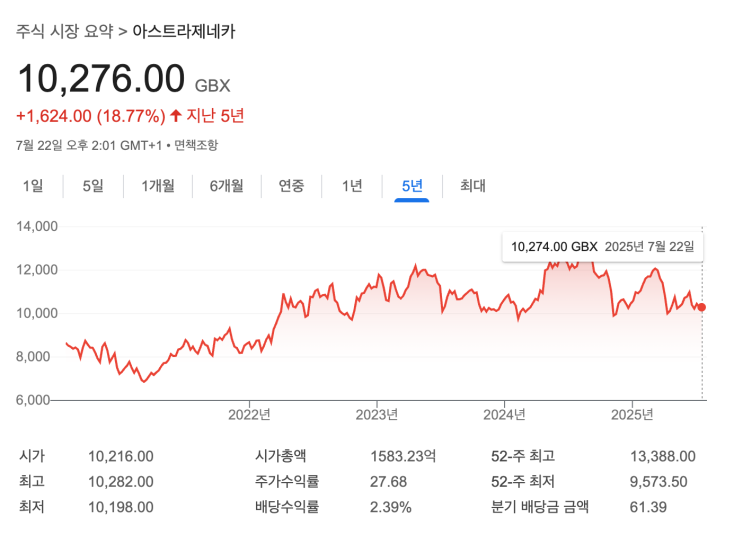Image resolution: width=743 pixels, height=535 pixels.
Task: Switch chart to 6개월 range
Action: coord(227,186)
